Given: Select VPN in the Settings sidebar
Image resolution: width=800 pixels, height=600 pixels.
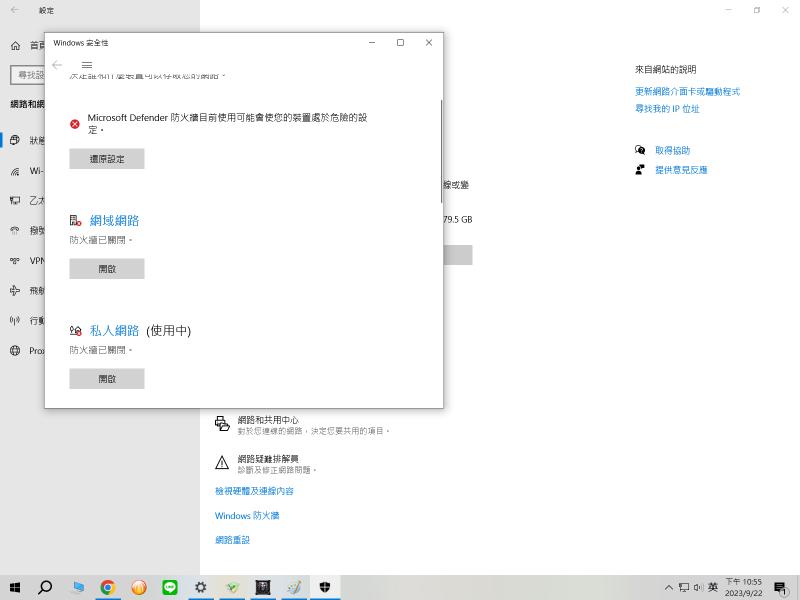Looking at the screenshot, I should pos(23,261).
